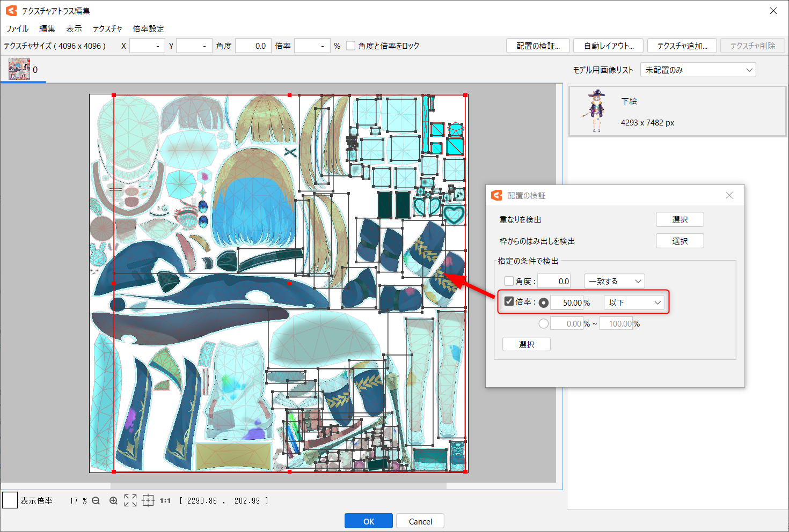Image resolution: width=789 pixels, height=532 pixels.
Task: Select the zoom in magnifier icon
Action: (113, 500)
